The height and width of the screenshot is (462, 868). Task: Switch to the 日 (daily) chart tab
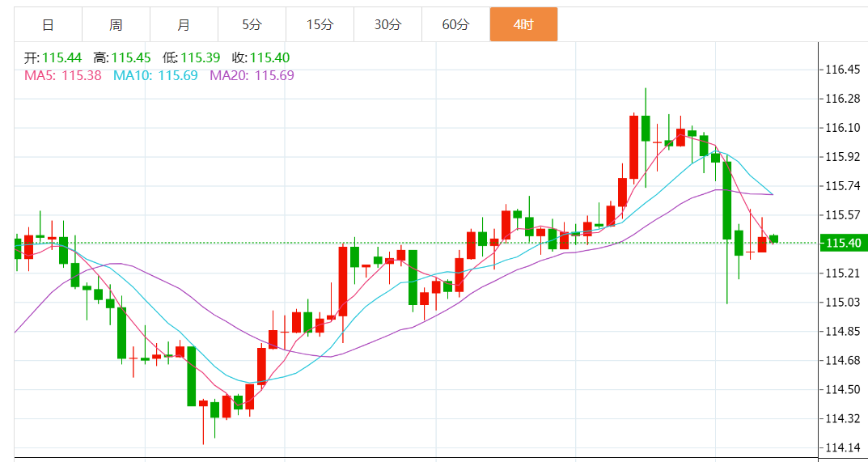tap(48, 24)
